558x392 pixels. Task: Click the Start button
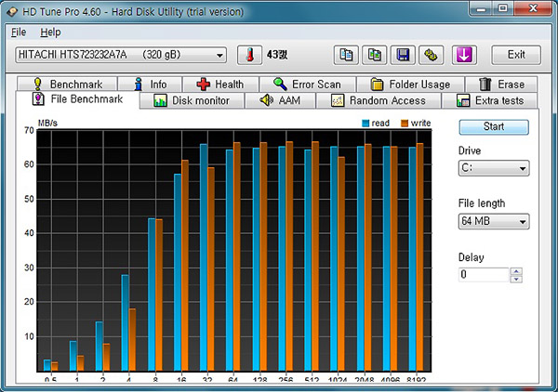(494, 127)
